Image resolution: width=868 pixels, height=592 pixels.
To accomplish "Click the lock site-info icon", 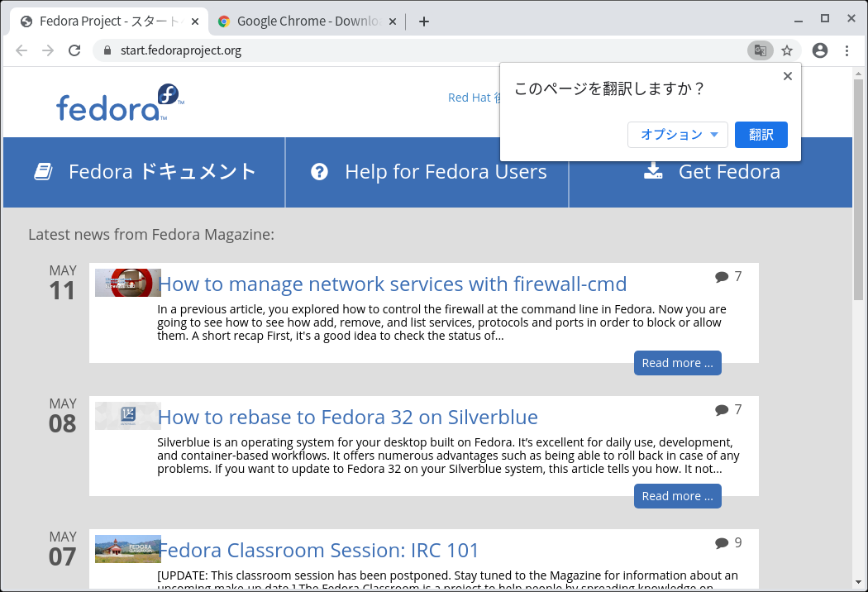I will 107,50.
